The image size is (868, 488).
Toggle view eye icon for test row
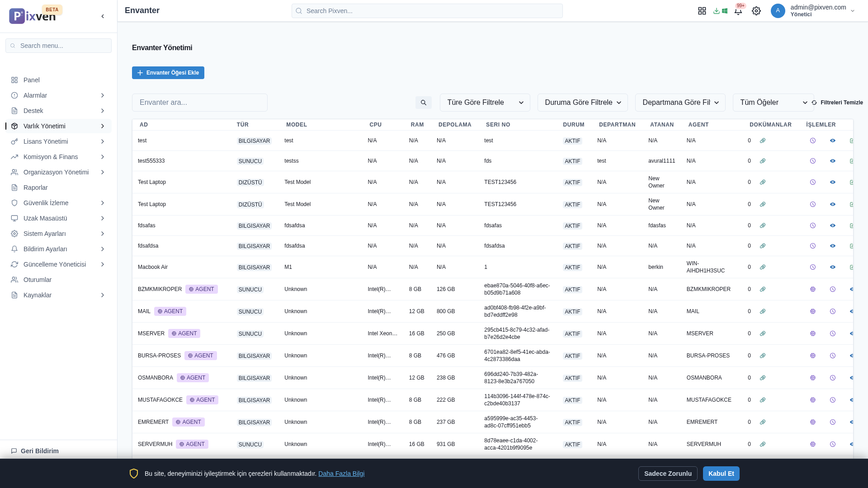click(833, 141)
